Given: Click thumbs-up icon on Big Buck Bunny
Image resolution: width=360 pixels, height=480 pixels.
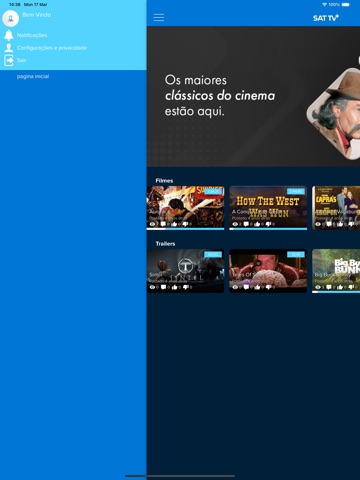Looking at the screenshot, I should coord(340,287).
